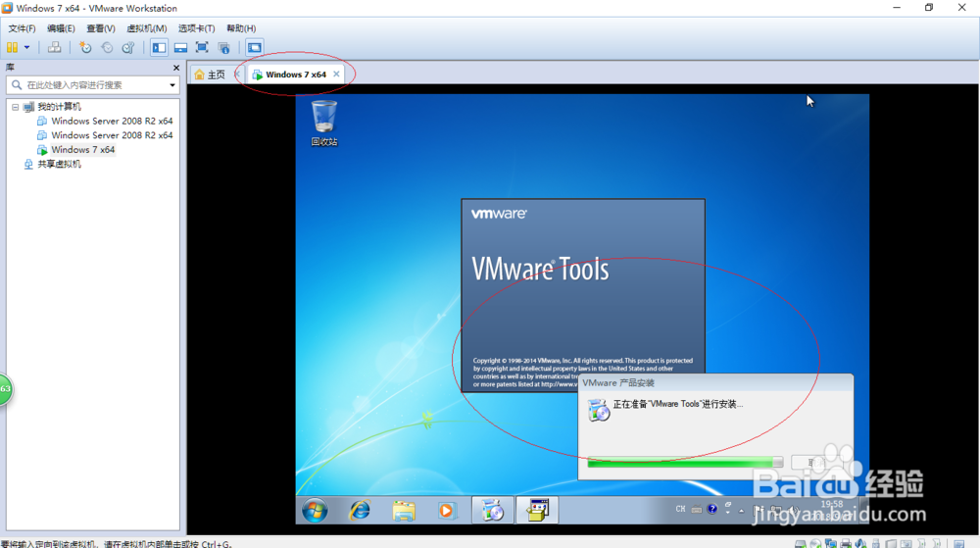Take a snapshot of this virtual machine

[85, 47]
